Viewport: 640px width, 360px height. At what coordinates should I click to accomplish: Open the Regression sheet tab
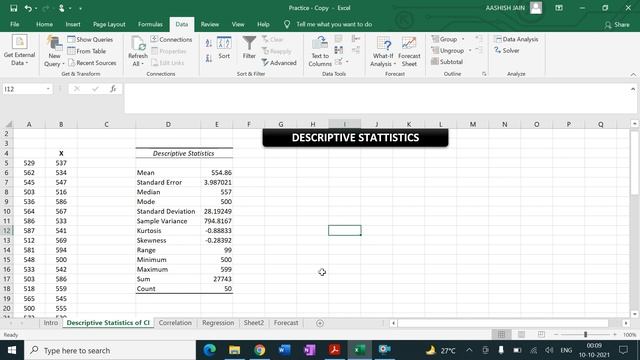pos(218,323)
